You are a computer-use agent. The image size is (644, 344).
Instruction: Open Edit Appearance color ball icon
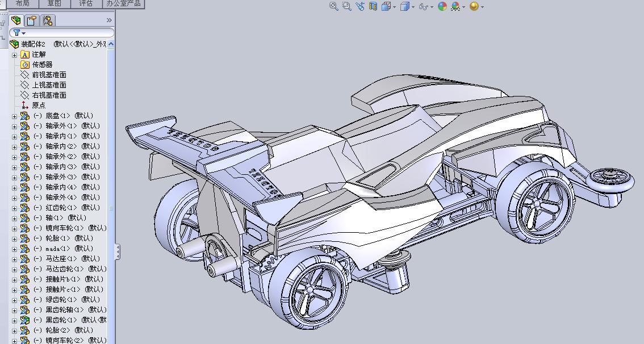click(442, 6)
